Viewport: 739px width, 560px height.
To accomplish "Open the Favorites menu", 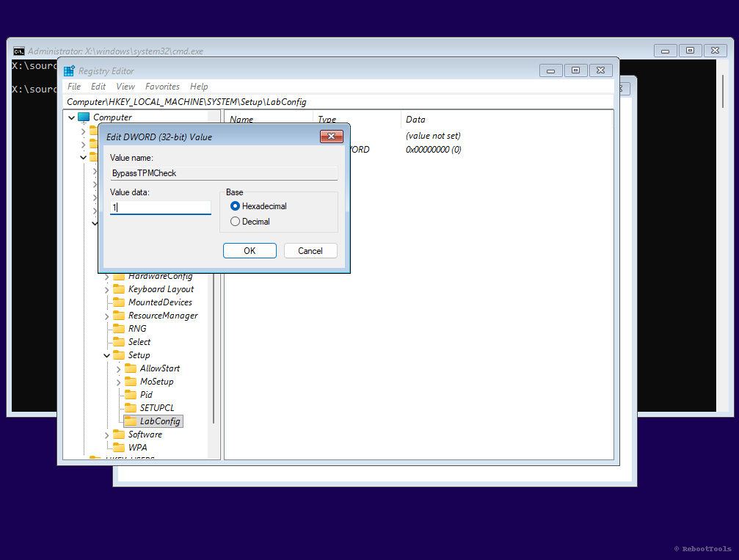I will (x=162, y=87).
